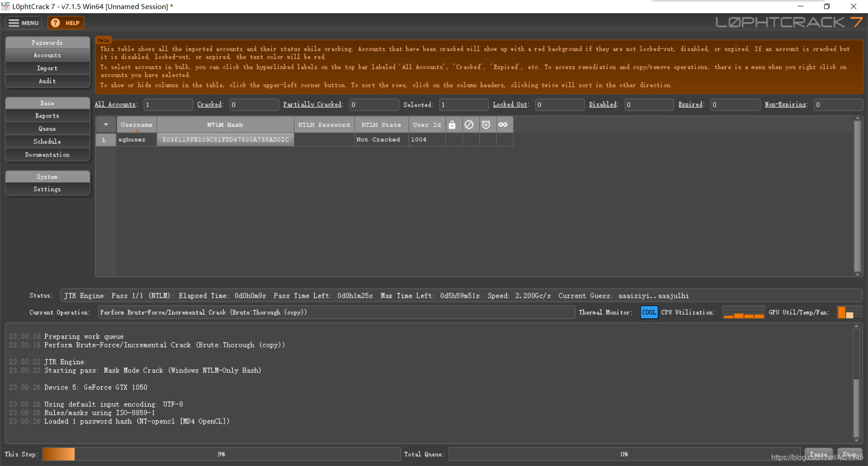
Task: Click the Selected count field
Action: click(x=464, y=105)
